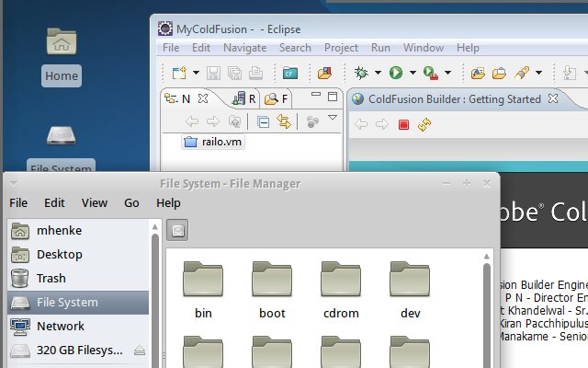Click the location path button in File Manager
The height and width of the screenshot is (368, 588).
[x=177, y=230]
